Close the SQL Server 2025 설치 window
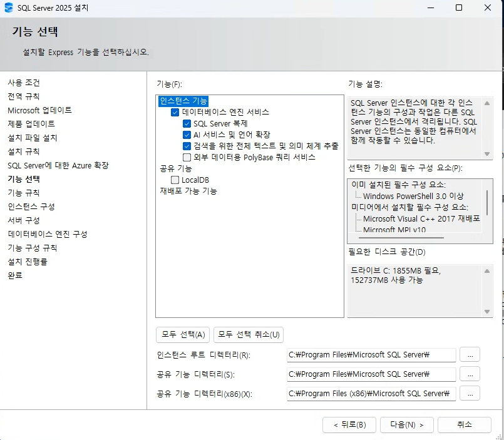Screen dimensions: 504x440 click(x=487, y=8)
